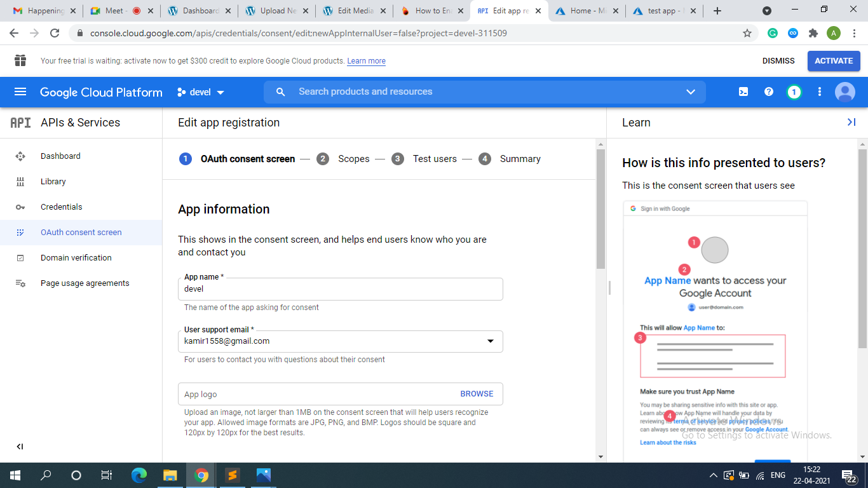Jump to the Scopes step
Viewport: 868px width, 488px height.
click(353, 159)
